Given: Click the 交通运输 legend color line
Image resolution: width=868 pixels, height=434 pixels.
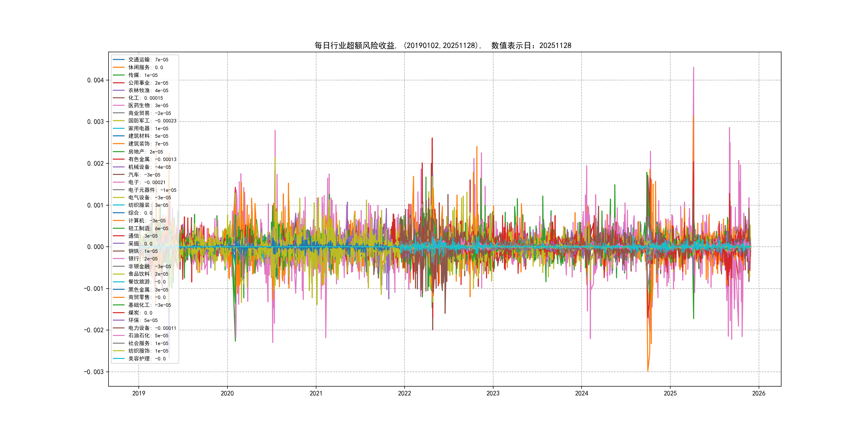Looking at the screenshot, I should pyautogui.click(x=119, y=60).
